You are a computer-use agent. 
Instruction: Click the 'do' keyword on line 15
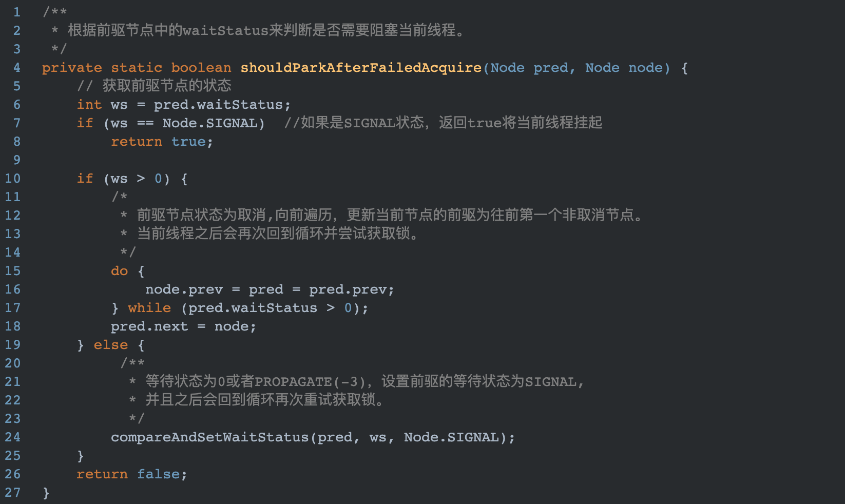coord(119,270)
